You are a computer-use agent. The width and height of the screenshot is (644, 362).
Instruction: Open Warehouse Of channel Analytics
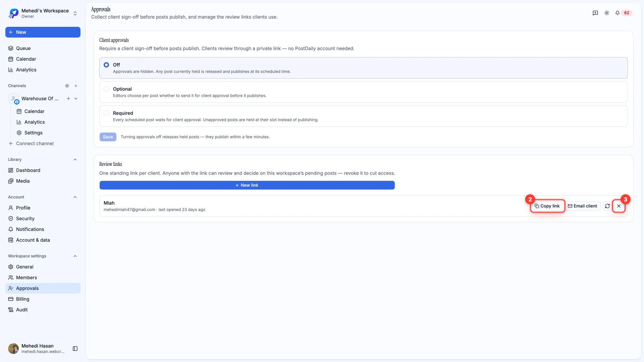click(47, 122)
